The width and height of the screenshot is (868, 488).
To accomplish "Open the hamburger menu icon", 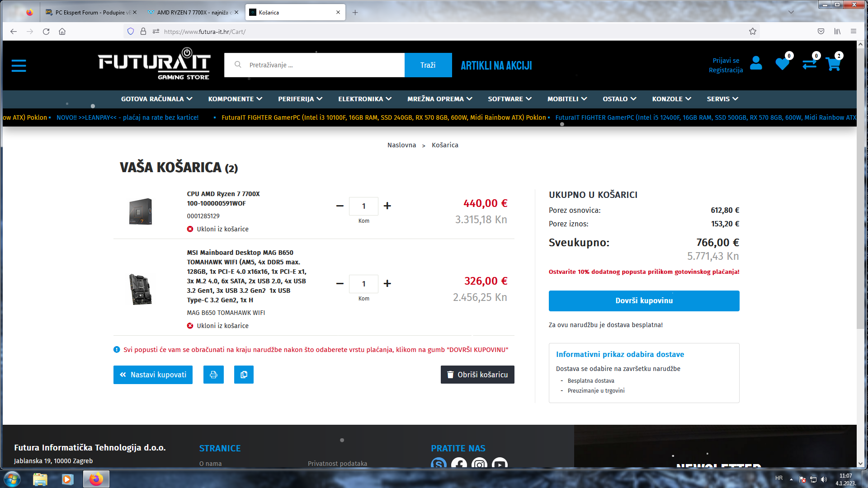I will [19, 66].
